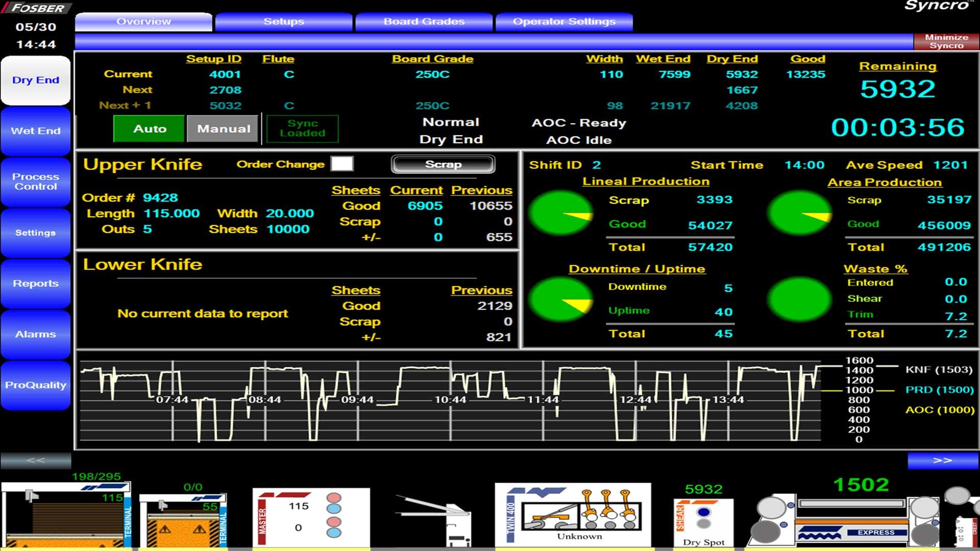Open the Wet End sidebar section
This screenshot has width=980, height=551.
pyautogui.click(x=36, y=131)
